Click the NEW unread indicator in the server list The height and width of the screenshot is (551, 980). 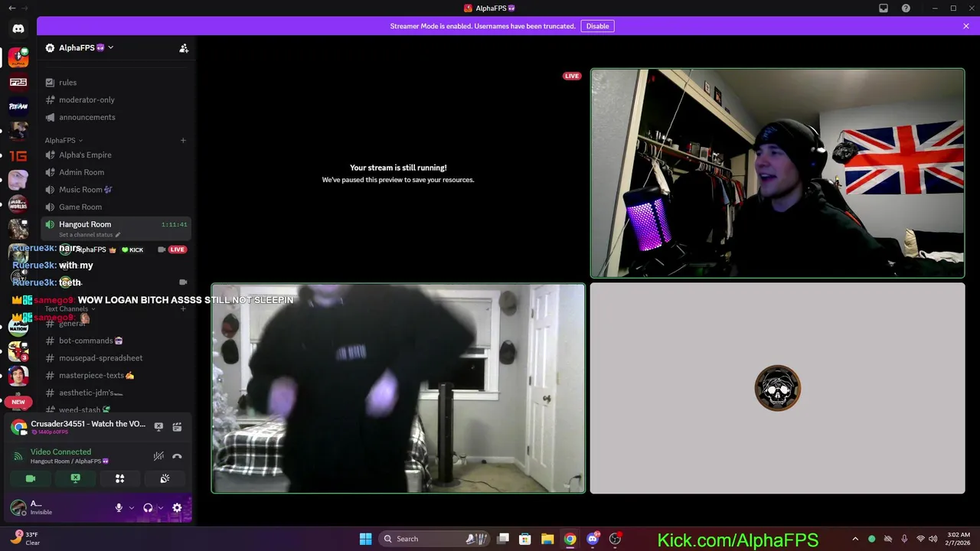click(18, 402)
